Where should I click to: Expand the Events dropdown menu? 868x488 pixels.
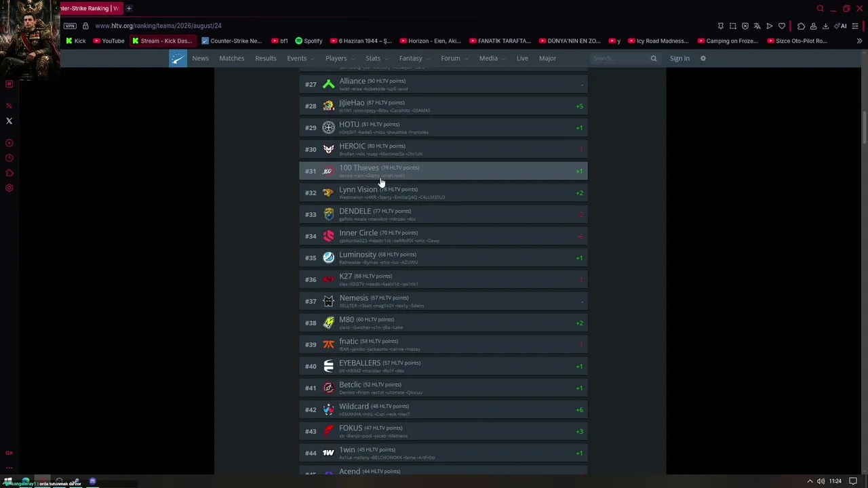tap(301, 58)
